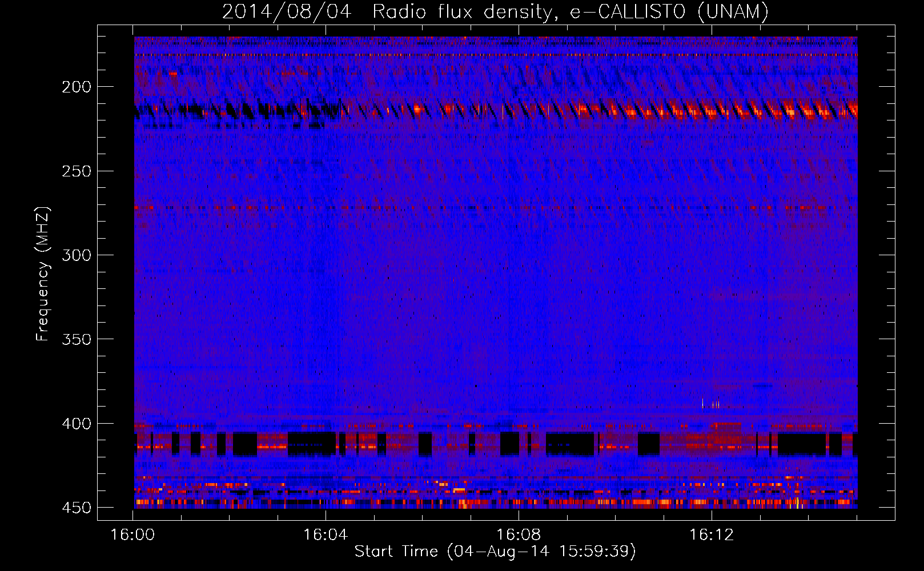Click the 16:04 time tick label
924x571 pixels.
[326, 535]
